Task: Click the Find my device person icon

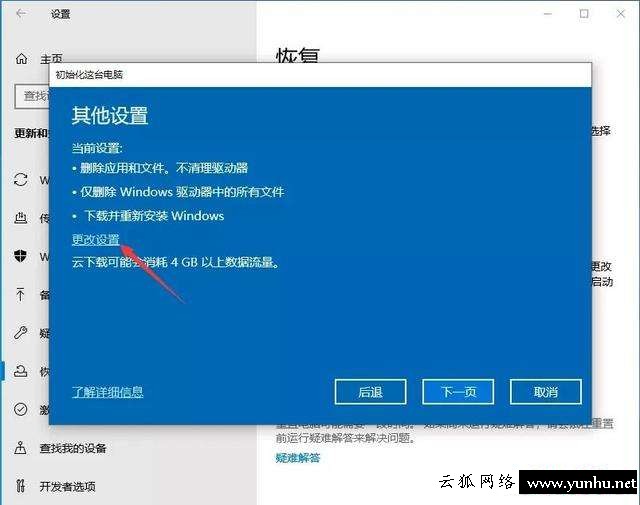Action: pos(20,448)
